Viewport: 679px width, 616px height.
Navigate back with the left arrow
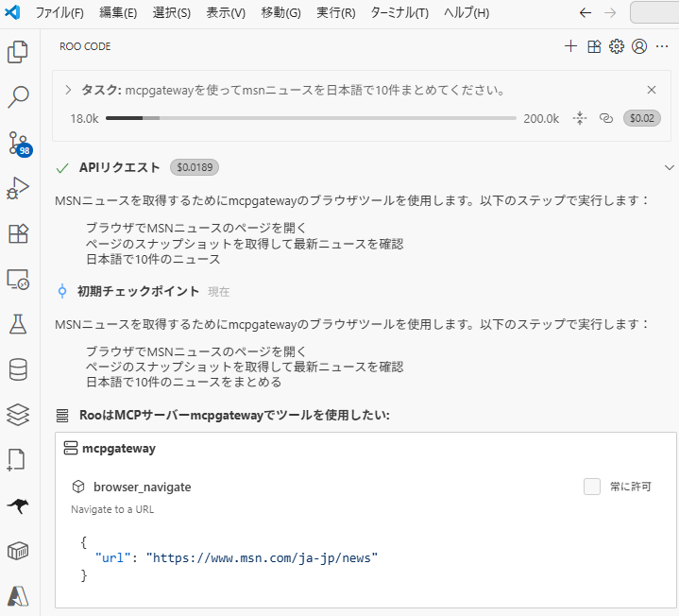tap(586, 12)
